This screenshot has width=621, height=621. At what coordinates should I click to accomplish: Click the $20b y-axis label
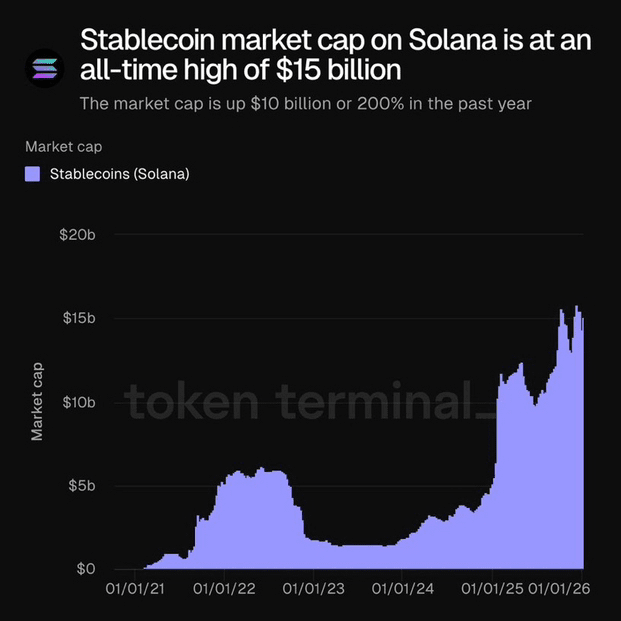coord(77,235)
